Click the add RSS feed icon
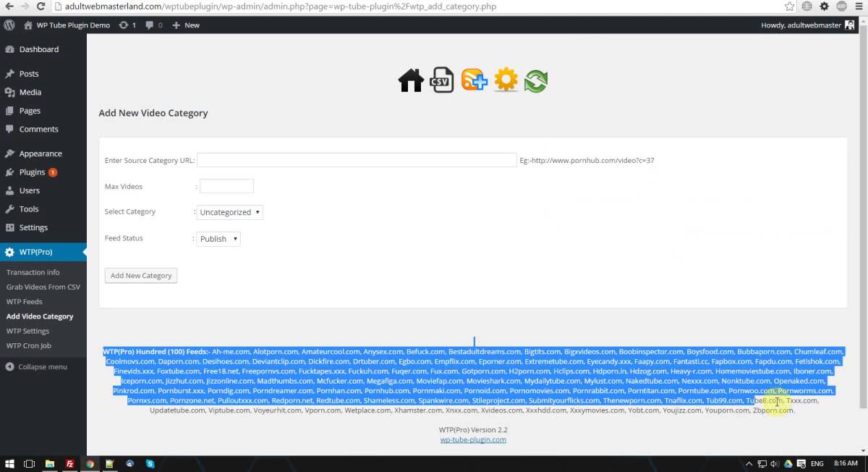 [x=475, y=80]
